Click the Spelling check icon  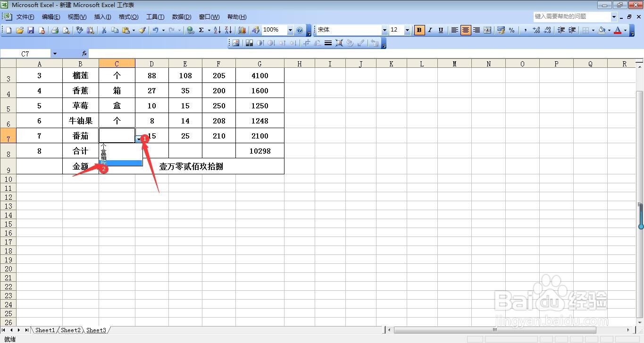pyautogui.click(x=79, y=30)
